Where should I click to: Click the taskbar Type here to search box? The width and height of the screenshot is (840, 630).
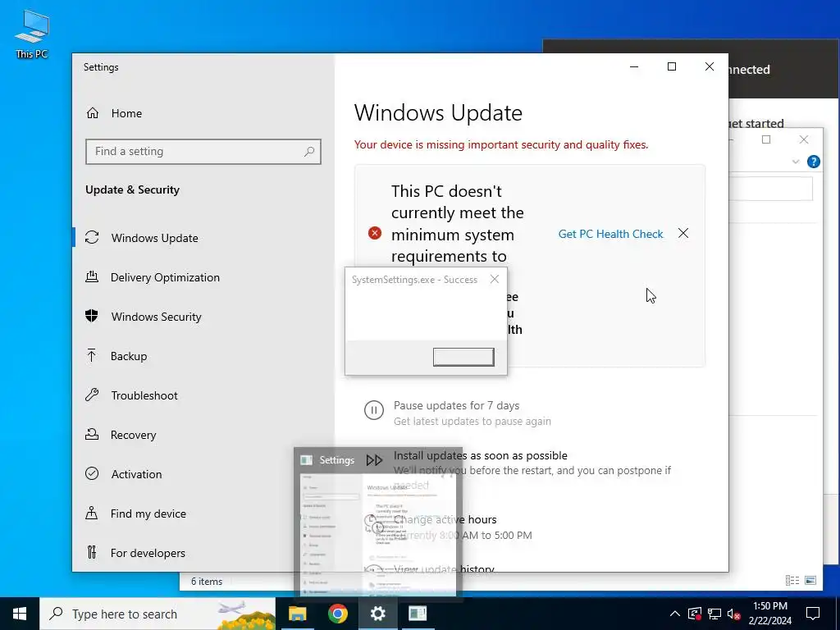[157, 614]
